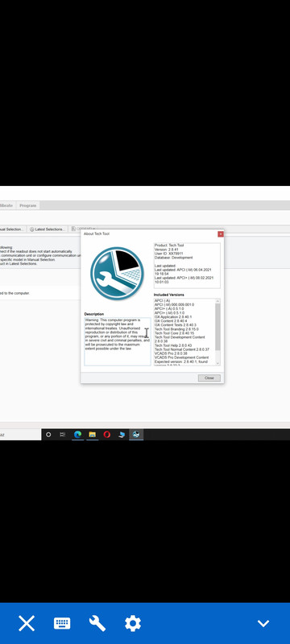Click the Included Versions scrollbar up arrow
290x644 pixels.
(217, 301)
